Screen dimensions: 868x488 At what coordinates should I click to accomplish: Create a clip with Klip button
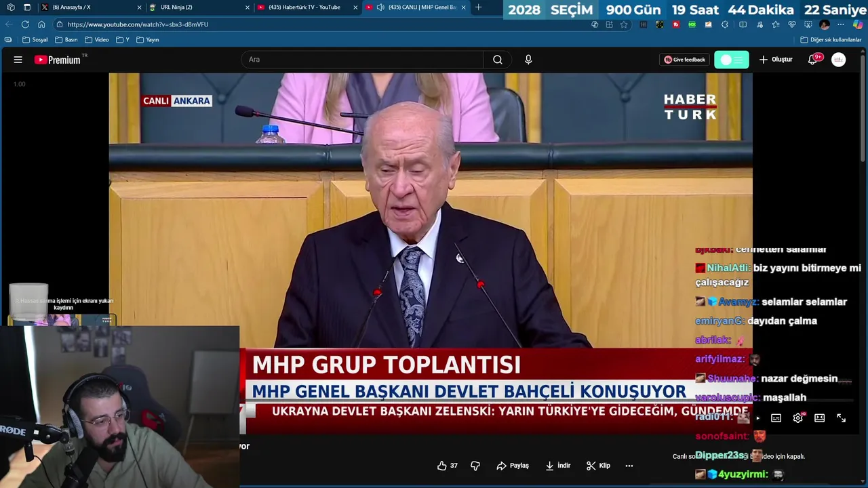click(599, 466)
